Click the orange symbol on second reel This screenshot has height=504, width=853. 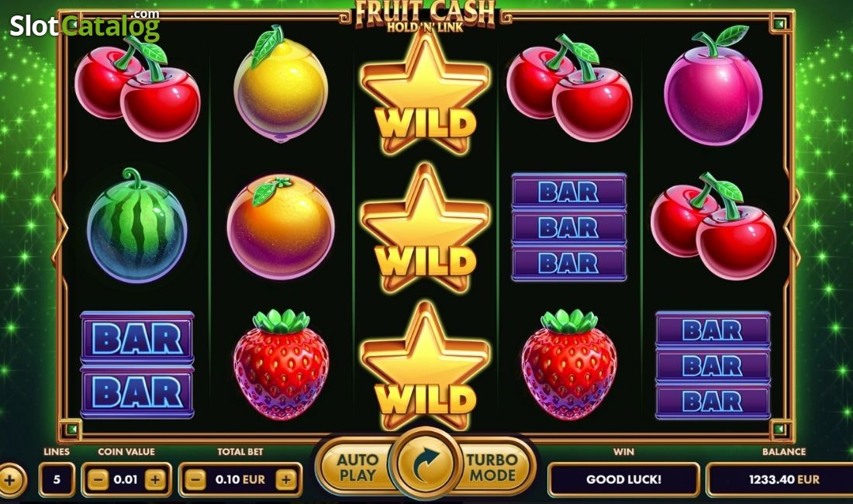click(281, 226)
